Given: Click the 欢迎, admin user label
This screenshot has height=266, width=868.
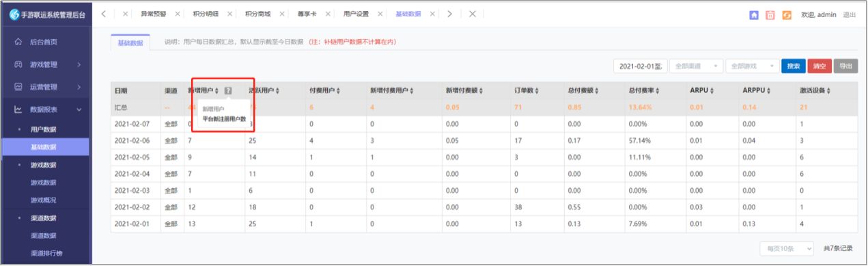Looking at the screenshot, I should tap(818, 14).
